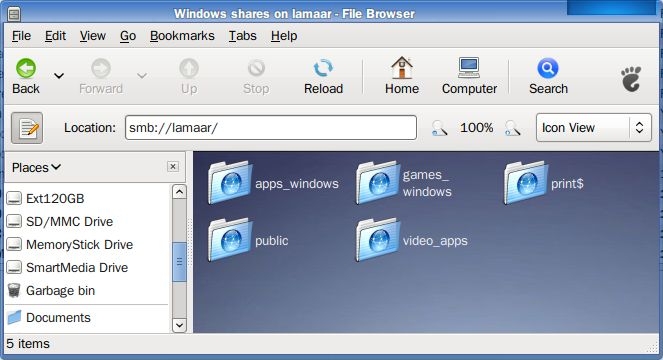Open the Back history dropdown arrow
Screen dimensions: 663x360
(x=59, y=76)
